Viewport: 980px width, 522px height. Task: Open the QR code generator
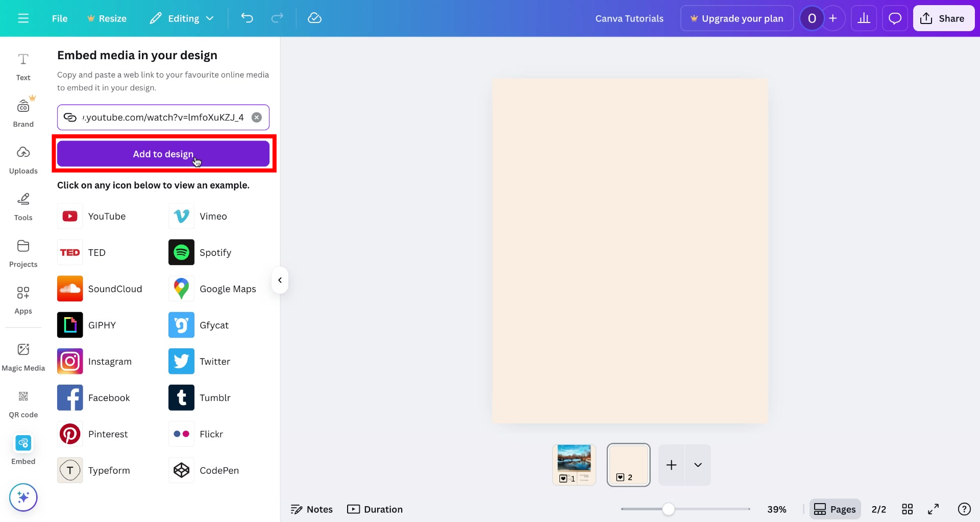click(23, 402)
